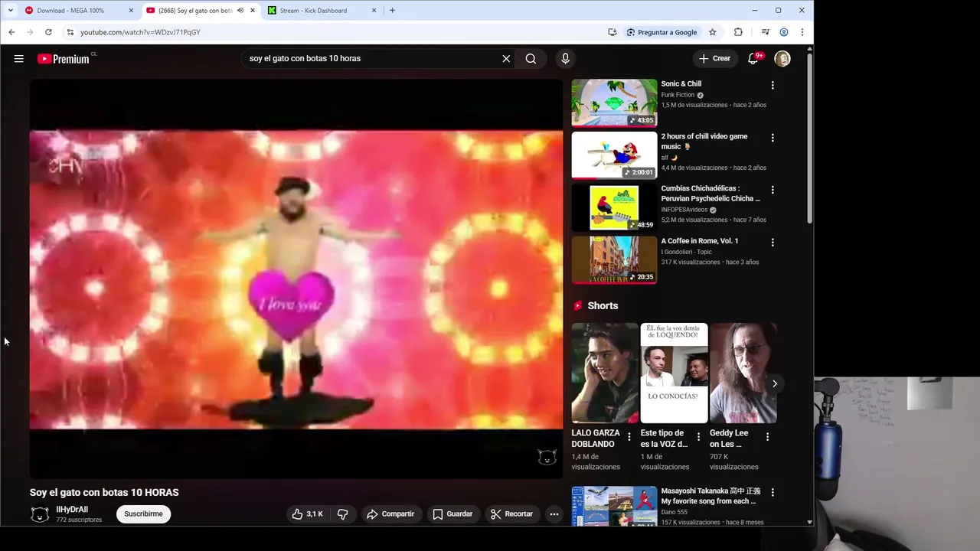Screen dimensions: 980x551
Task: Close the Kick Dashboard tab
Action: coord(374,11)
